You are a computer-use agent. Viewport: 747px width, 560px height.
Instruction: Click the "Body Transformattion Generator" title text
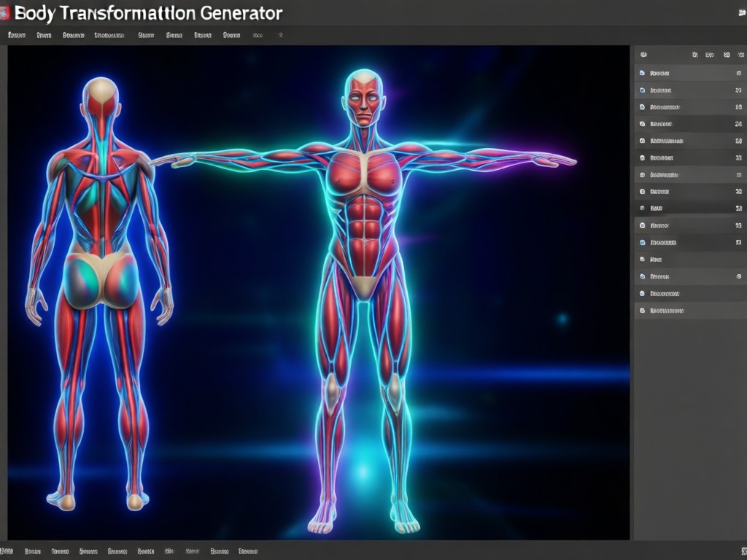point(148,13)
